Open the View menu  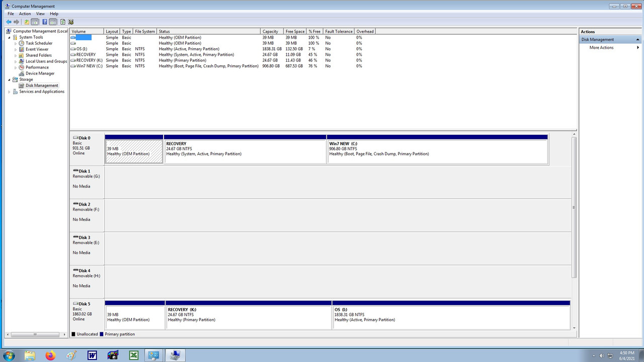[x=40, y=13]
